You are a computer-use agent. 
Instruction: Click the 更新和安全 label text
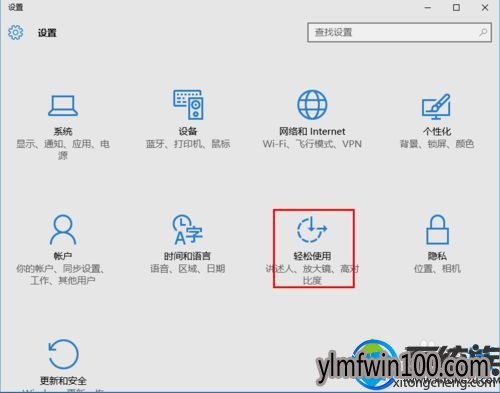click(63, 381)
